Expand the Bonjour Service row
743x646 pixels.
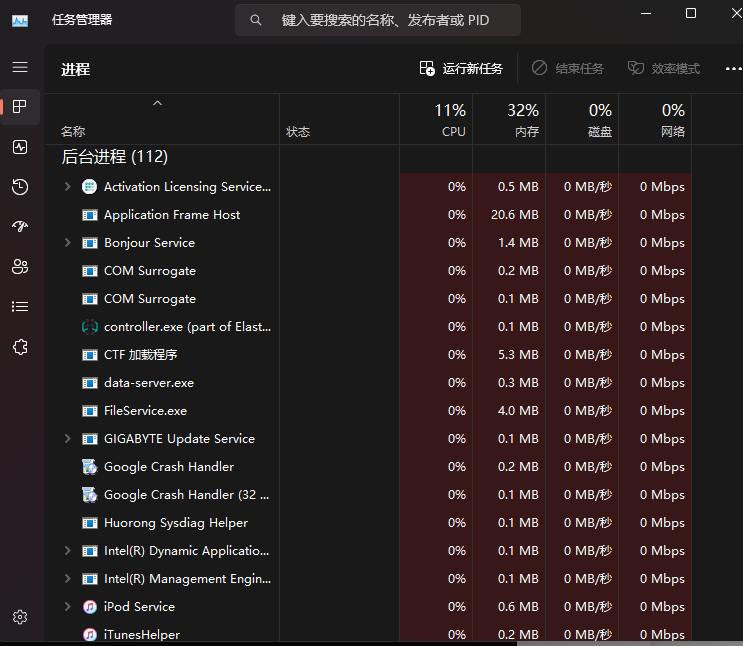pyautogui.click(x=67, y=243)
